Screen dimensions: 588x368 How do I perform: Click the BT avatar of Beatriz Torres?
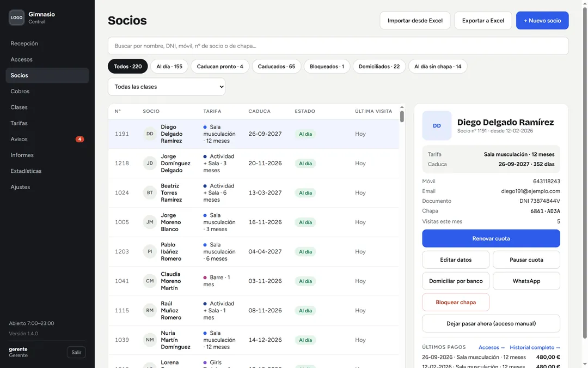(150, 192)
